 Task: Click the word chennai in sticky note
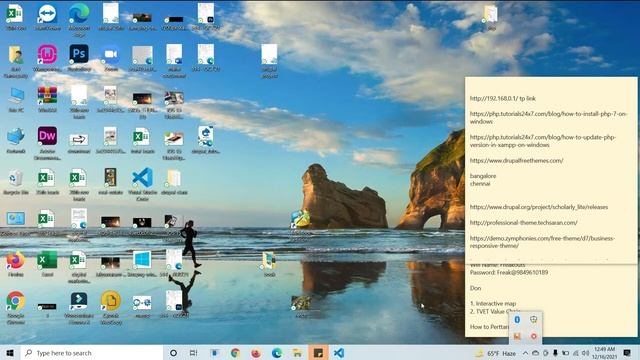pyautogui.click(x=480, y=184)
